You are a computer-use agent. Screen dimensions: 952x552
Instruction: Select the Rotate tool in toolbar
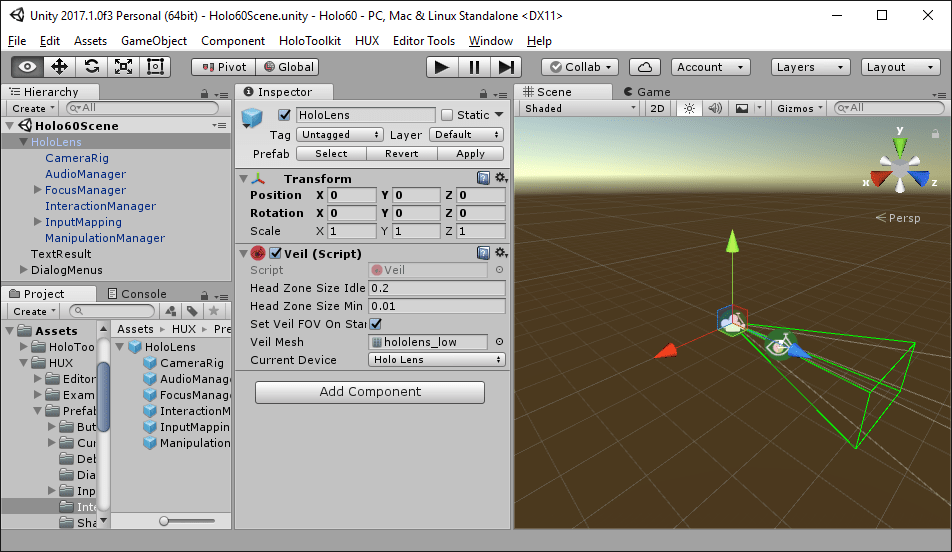pos(91,67)
